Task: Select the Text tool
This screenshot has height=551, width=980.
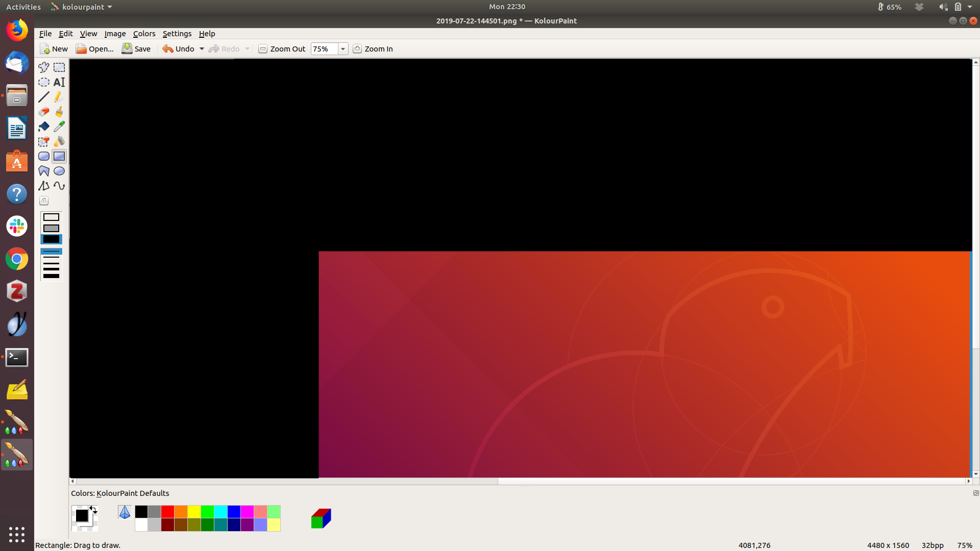Action: (59, 82)
